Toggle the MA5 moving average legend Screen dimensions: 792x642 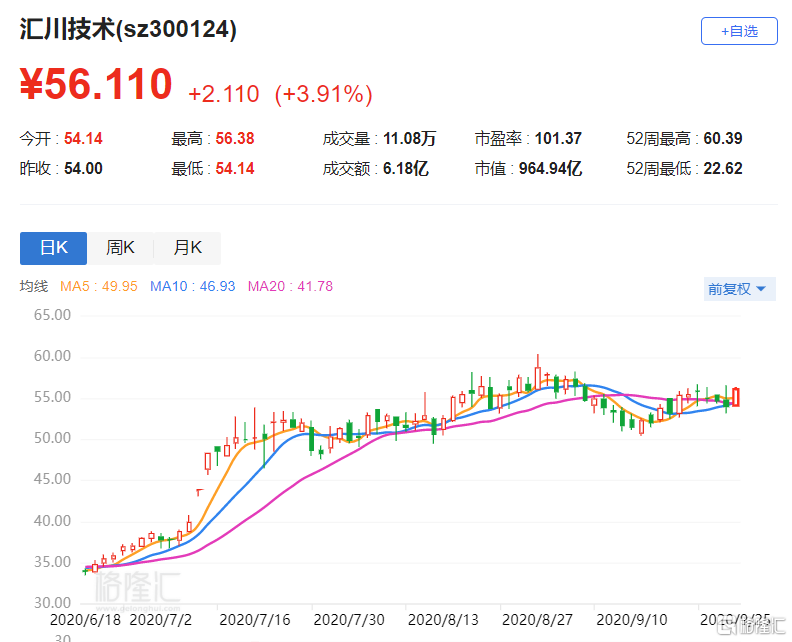(99, 287)
